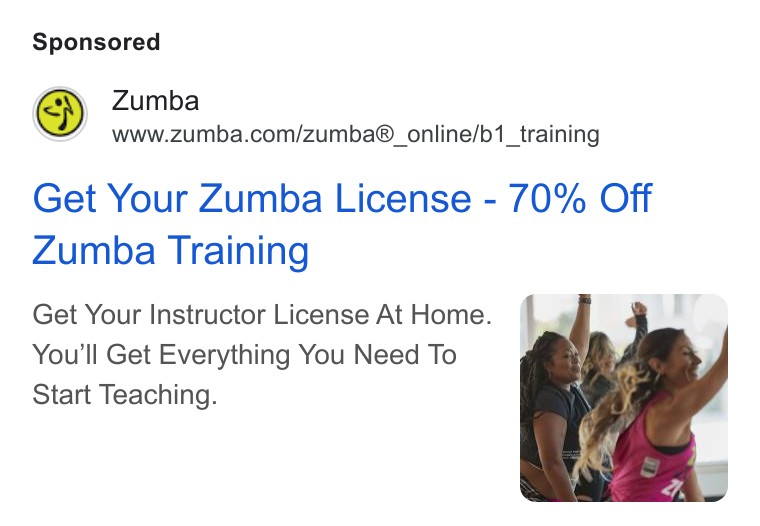
Task: Click Get Your at the headline start
Action: click(x=110, y=198)
